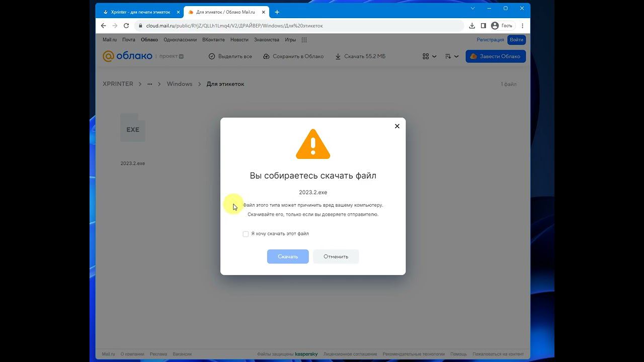Close the download warning dialog
The image size is (644, 362).
pos(397,126)
